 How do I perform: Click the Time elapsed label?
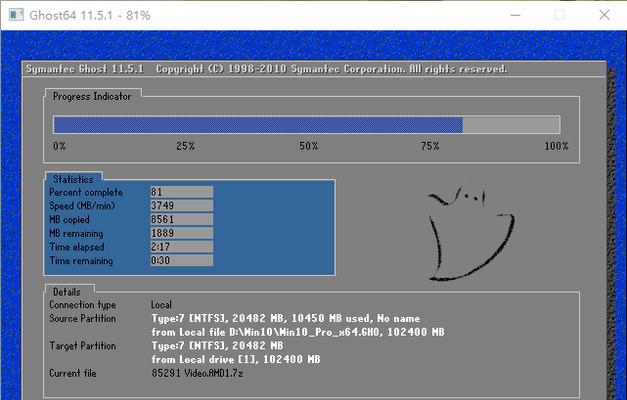(77, 247)
